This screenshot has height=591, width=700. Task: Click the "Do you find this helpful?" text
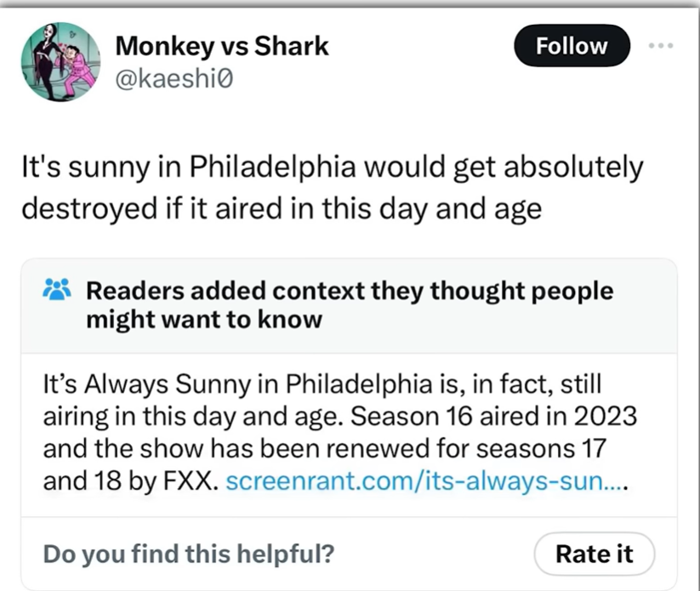[x=188, y=554]
